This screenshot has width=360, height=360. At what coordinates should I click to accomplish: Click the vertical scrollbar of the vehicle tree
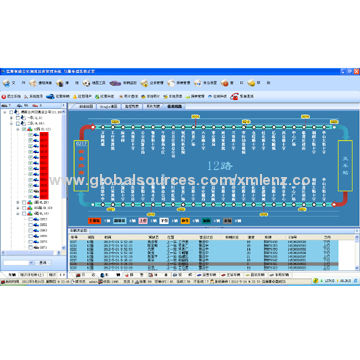[x=64, y=180]
